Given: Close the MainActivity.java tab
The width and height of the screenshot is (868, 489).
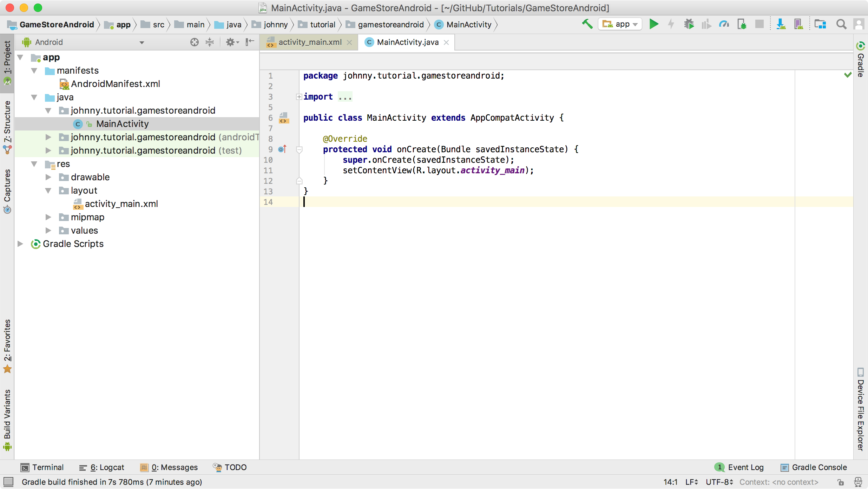Looking at the screenshot, I should pos(446,42).
